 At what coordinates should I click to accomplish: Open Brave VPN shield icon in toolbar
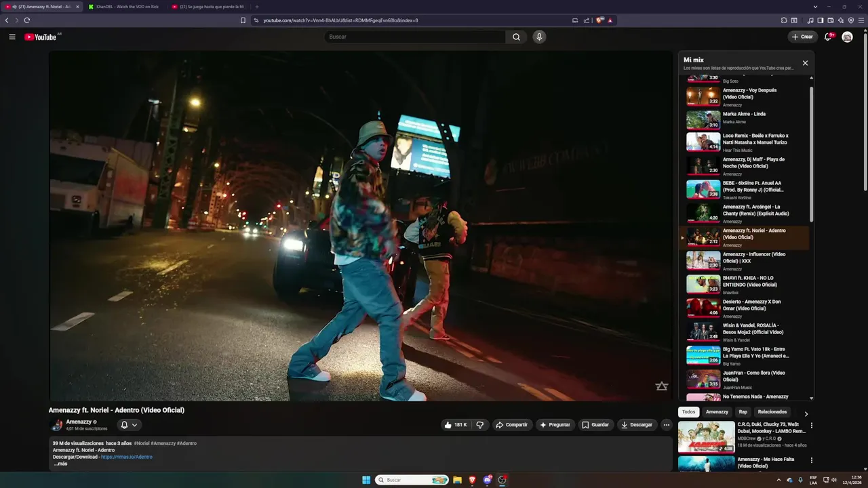[851, 20]
